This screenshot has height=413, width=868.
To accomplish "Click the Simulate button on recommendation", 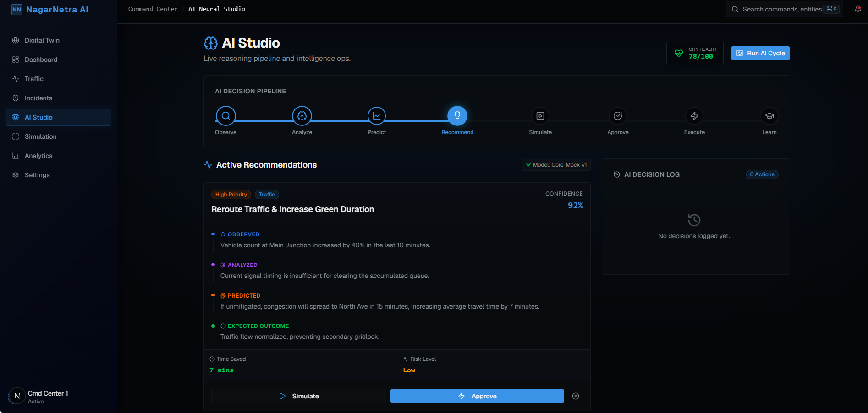I will coord(299,396).
